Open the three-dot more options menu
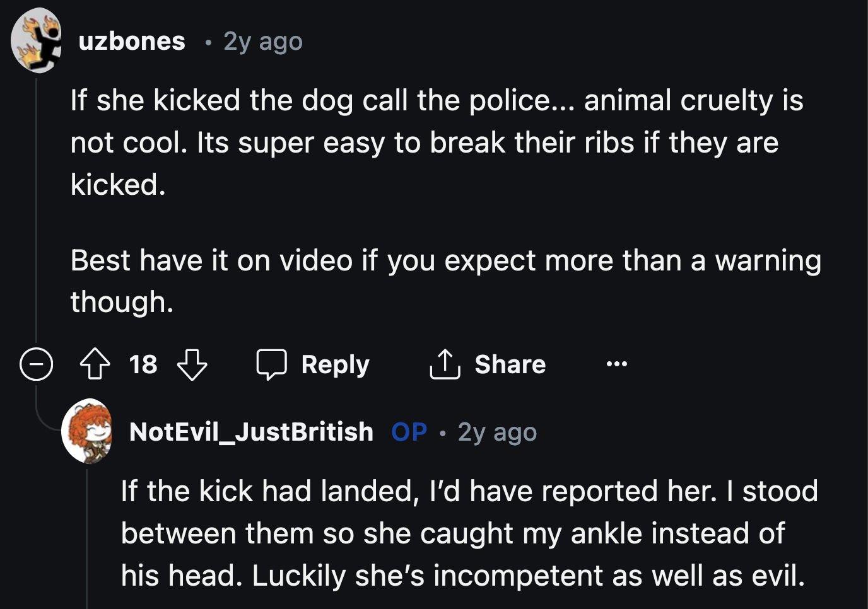This screenshot has height=609, width=868. (616, 364)
